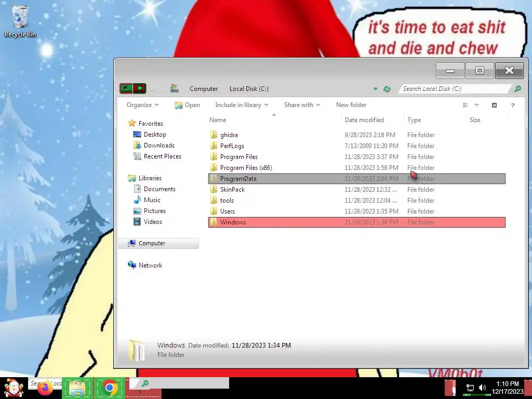Go forward with the right arrow button
This screenshot has width=532, height=399.
pos(139,88)
